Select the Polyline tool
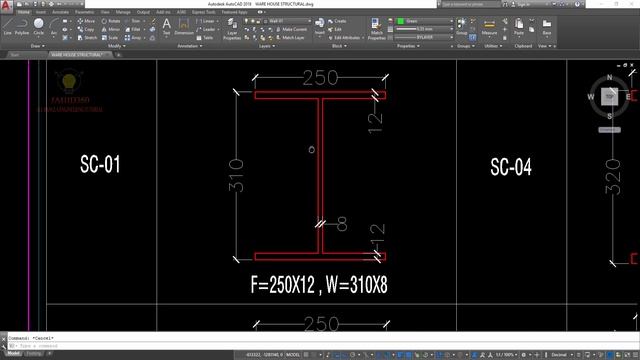The width and height of the screenshot is (640, 360). coord(22,27)
